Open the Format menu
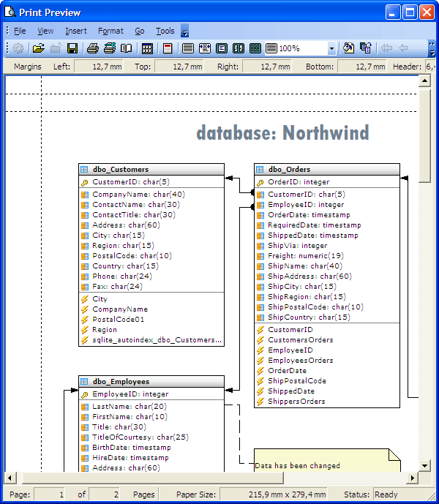Viewport: 439px width, 504px height. [110, 31]
